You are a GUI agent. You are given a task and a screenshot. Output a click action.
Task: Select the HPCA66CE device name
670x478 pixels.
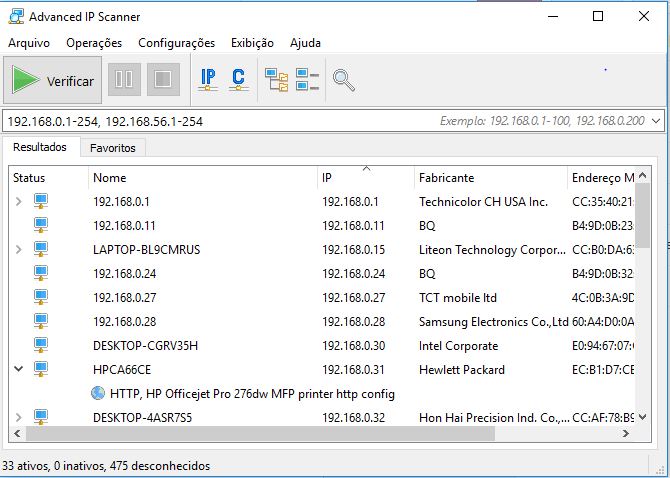(122, 369)
